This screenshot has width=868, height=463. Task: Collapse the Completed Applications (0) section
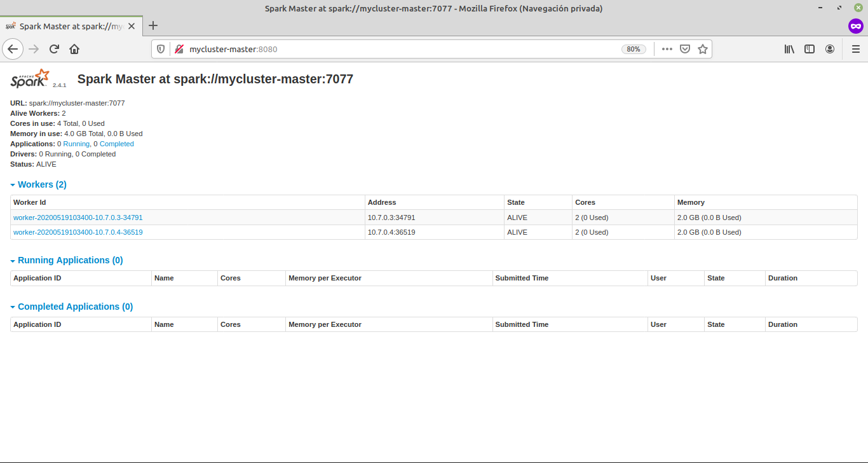click(x=72, y=307)
